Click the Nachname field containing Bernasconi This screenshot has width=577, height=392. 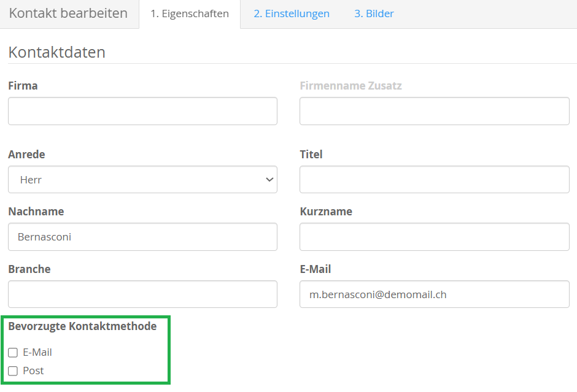[142, 237]
